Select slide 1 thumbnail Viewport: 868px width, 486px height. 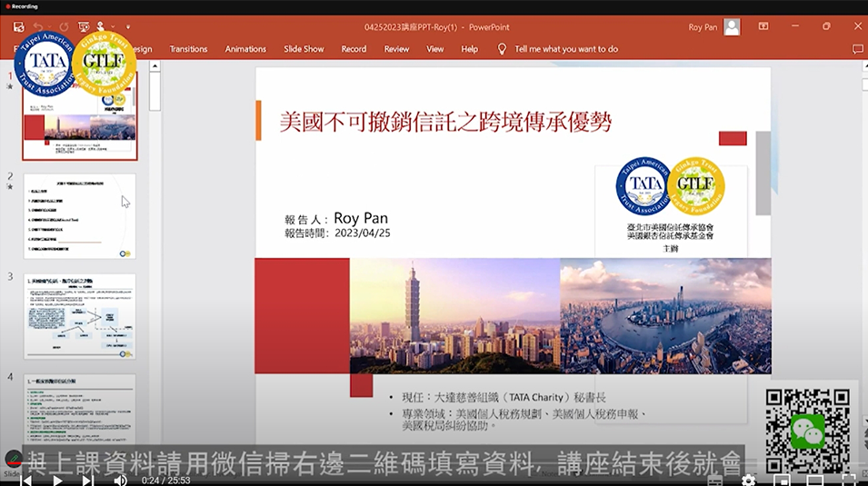click(x=80, y=116)
